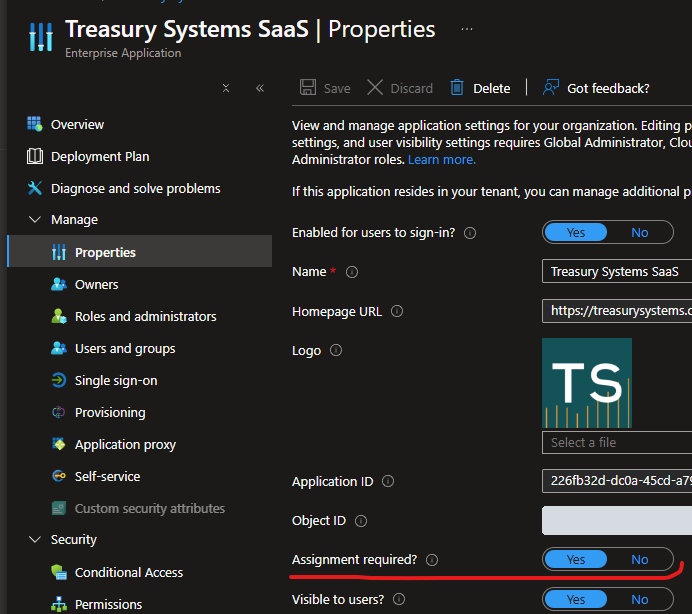This screenshot has width=692, height=614.
Task: Click the Self-service key icon
Action: (59, 476)
